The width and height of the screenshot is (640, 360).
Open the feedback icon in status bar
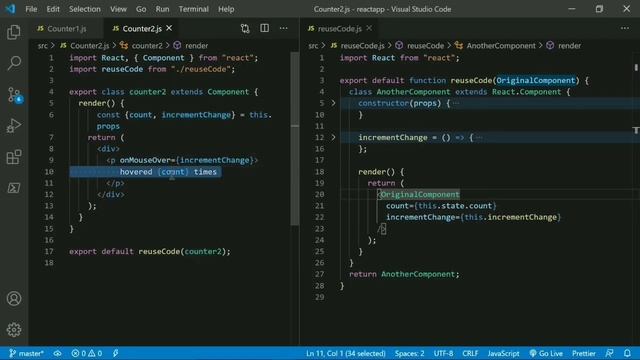click(609, 353)
